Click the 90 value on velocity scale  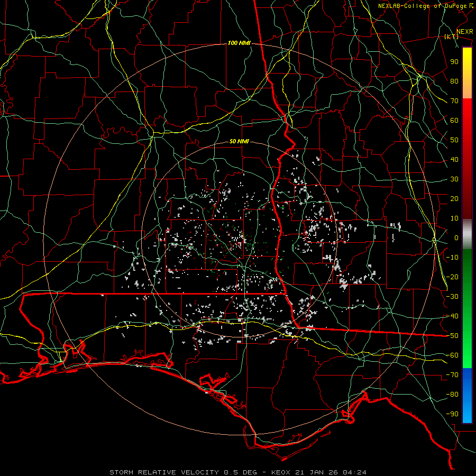[454, 62]
